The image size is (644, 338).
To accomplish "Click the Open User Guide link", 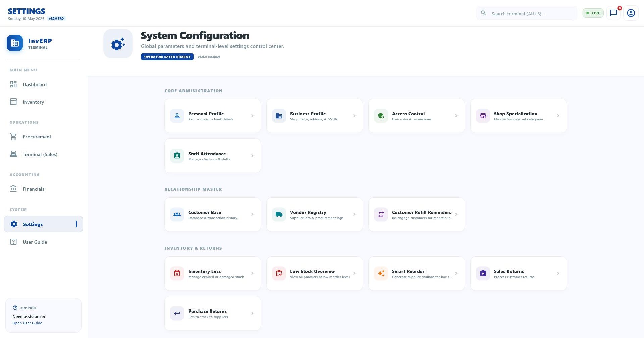I will 27,323.
